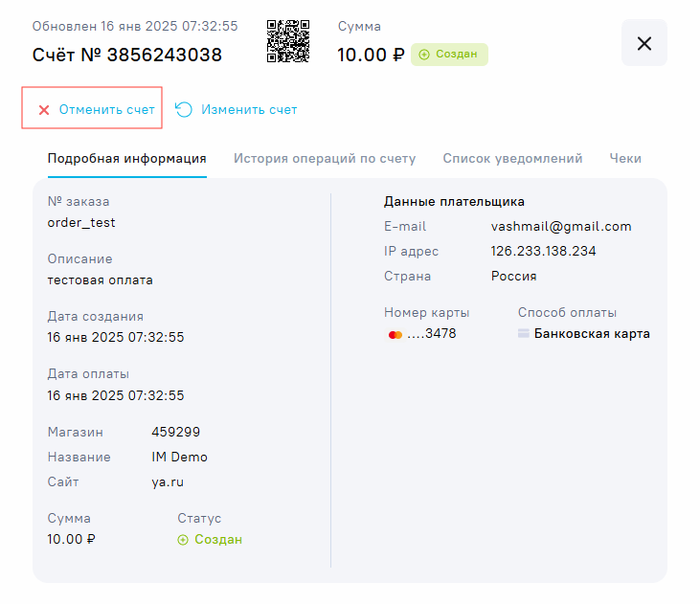This screenshot has height=604, width=700.
Task: Click the Mastercard logo icon
Action: point(395,335)
